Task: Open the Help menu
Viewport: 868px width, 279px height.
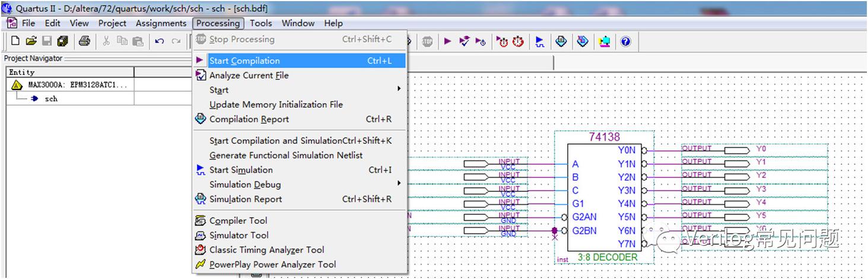Action: click(333, 23)
